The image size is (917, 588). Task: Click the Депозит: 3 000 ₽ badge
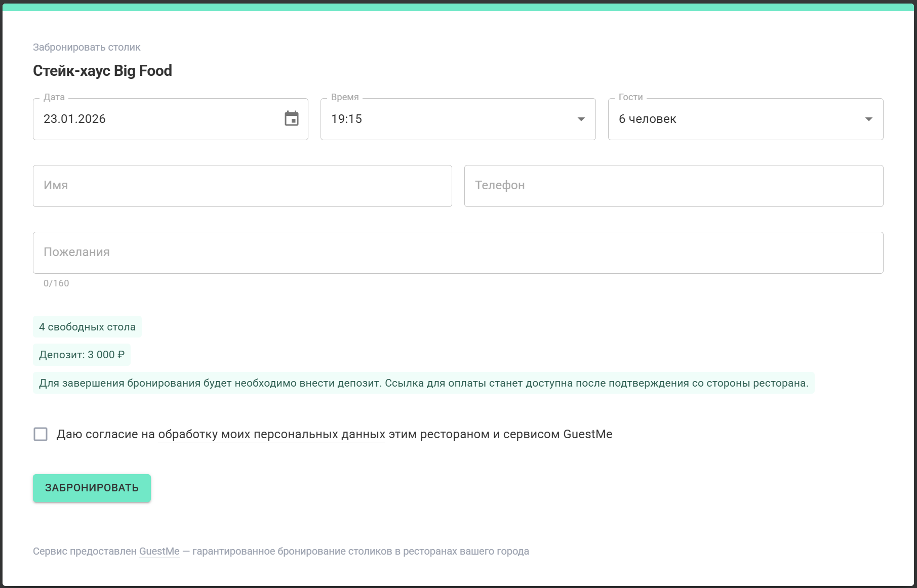(x=82, y=355)
